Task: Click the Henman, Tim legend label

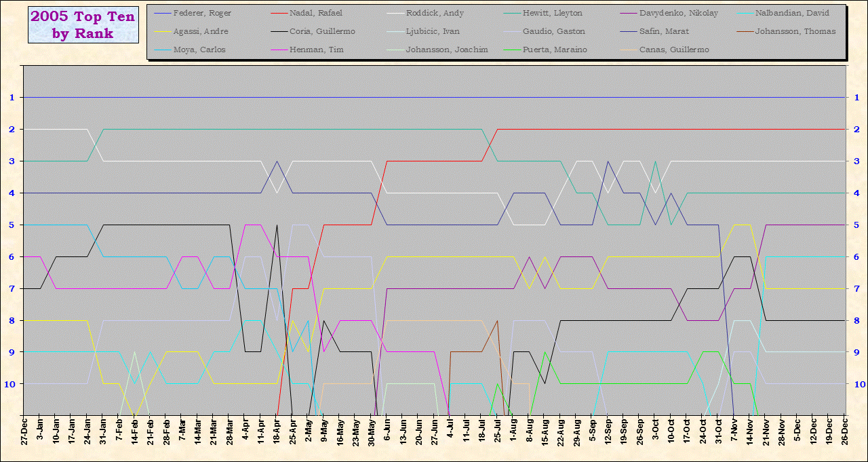Action: (315, 50)
